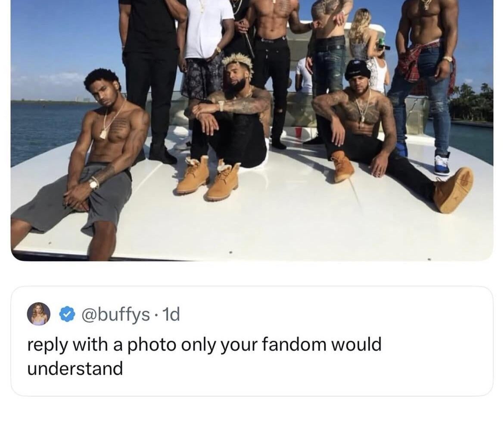Click the blue verified checkmark badge
The width and height of the screenshot is (504, 441).
(x=67, y=314)
